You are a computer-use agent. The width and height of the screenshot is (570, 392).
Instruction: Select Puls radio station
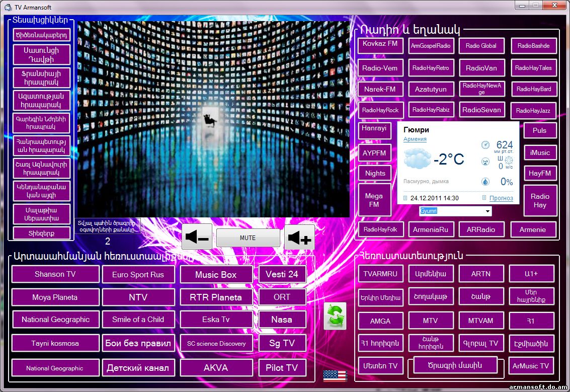[x=540, y=130]
